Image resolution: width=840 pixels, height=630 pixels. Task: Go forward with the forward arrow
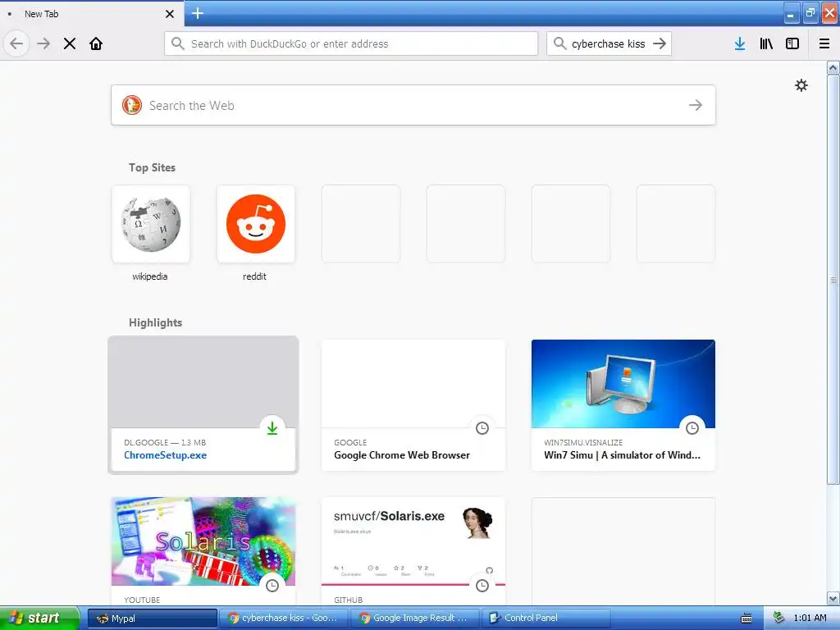click(43, 43)
